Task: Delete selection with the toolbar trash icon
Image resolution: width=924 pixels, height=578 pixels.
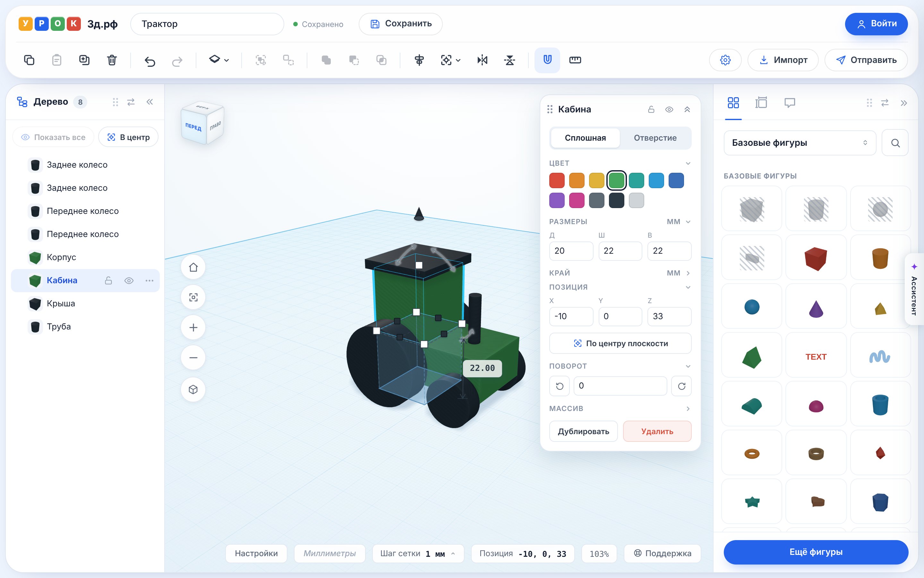Action: pos(112,60)
